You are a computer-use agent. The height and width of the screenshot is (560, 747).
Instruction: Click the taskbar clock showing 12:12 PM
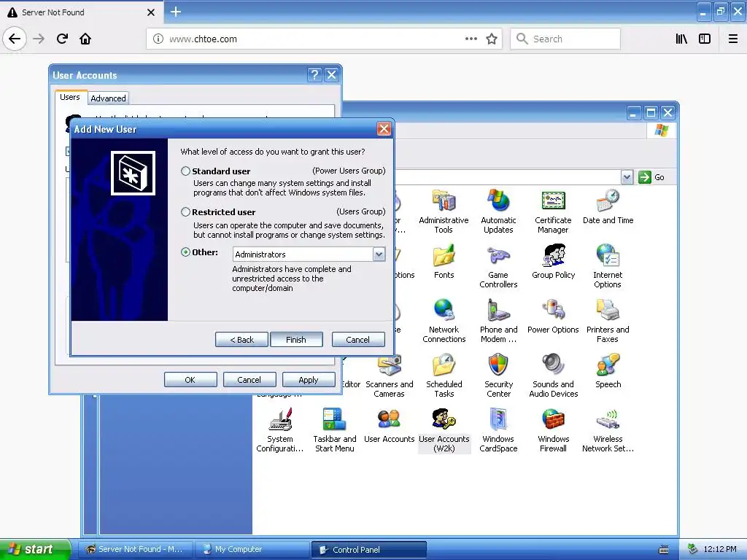pyautogui.click(x=720, y=549)
